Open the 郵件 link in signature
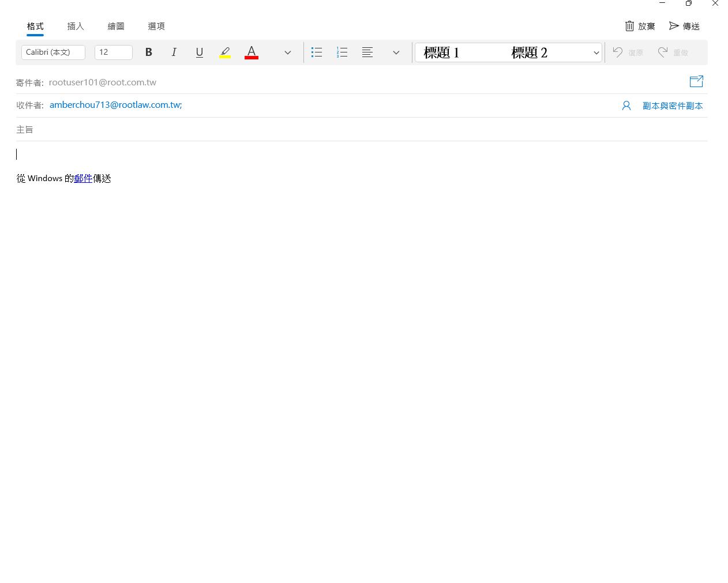 [x=83, y=179]
